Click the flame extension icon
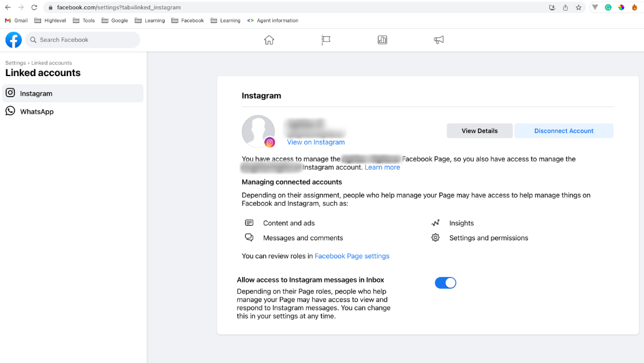644x363 pixels. [x=634, y=7]
